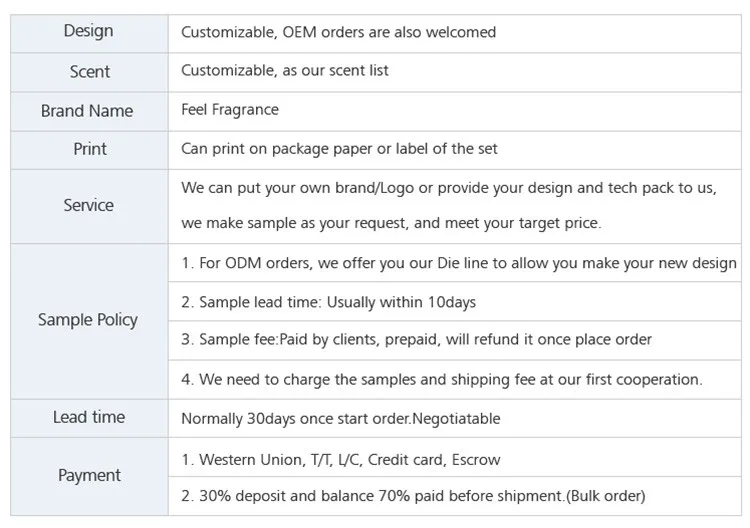This screenshot has height=528, width=750.
Task: Select the 'Sample lead time' line
Action: pyautogui.click(x=328, y=302)
